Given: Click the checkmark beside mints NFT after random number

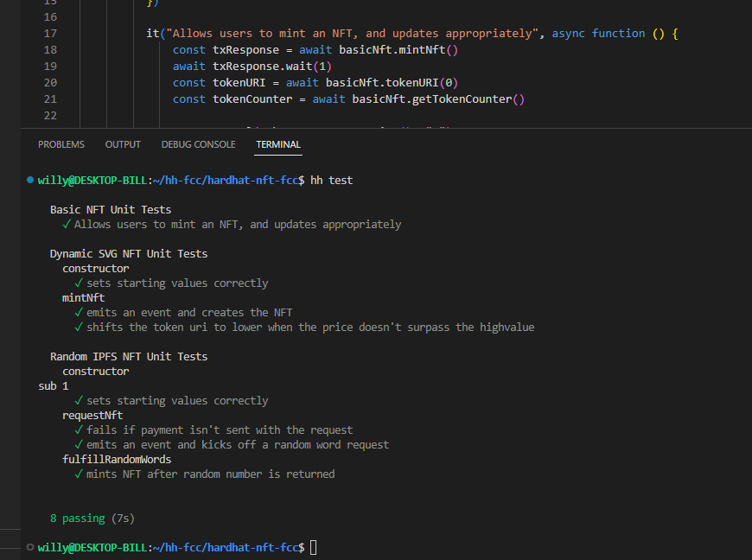Looking at the screenshot, I should click(x=79, y=474).
